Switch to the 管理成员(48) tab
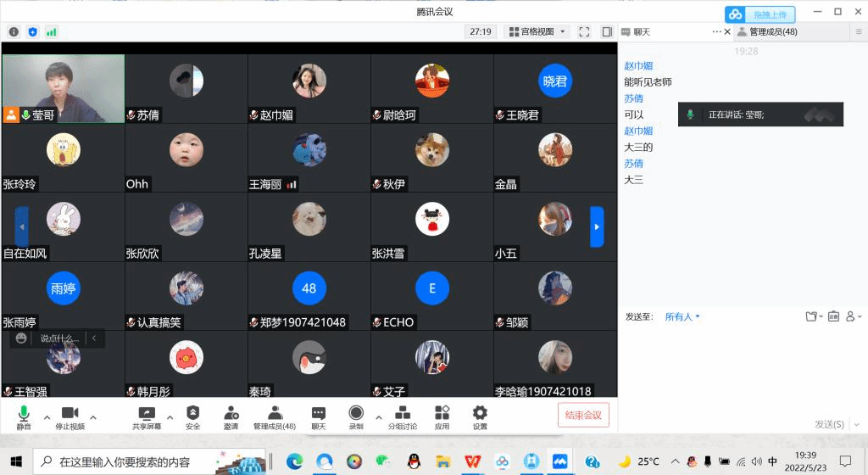 click(767, 31)
